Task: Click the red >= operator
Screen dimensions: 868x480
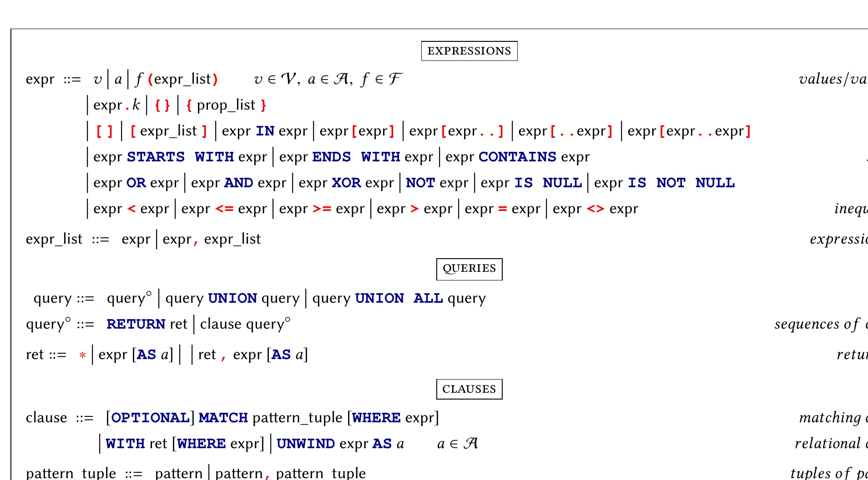Action: coord(322,209)
